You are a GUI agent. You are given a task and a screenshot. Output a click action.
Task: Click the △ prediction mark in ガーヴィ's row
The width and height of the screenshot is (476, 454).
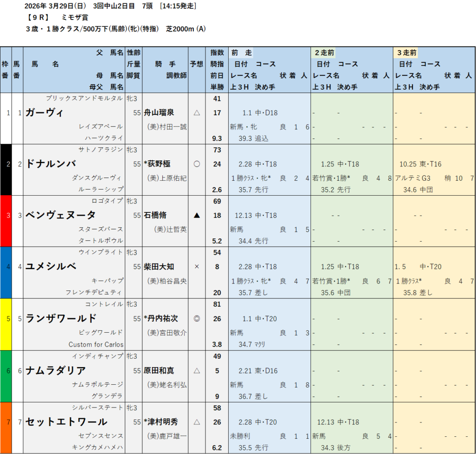(x=197, y=112)
